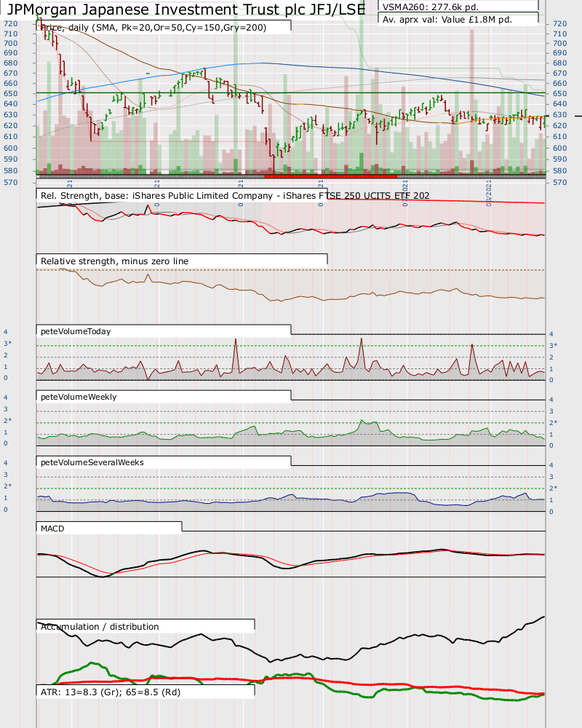Select the Rel. Strength base iShares panel label

[235, 195]
